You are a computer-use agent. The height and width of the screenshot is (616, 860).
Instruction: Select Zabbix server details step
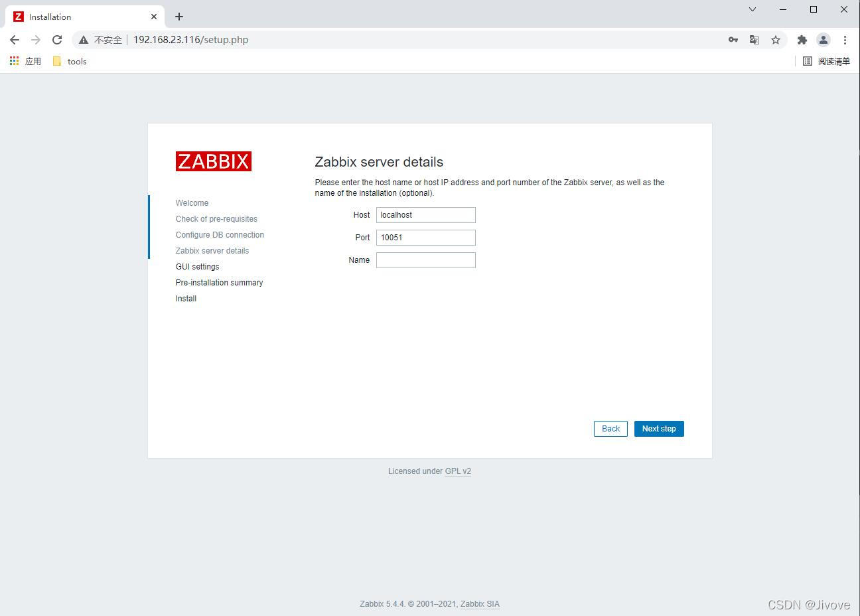(212, 251)
